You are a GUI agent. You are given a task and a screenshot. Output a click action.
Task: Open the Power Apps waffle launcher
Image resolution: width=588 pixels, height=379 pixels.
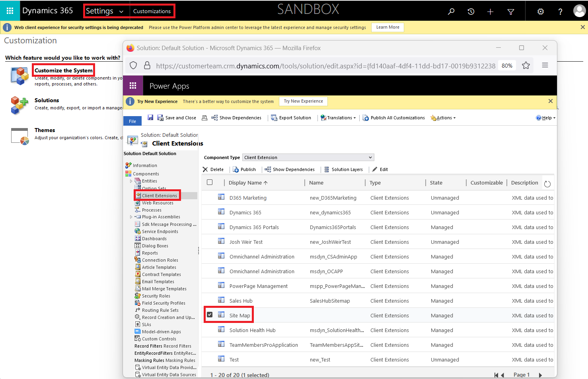pos(133,86)
